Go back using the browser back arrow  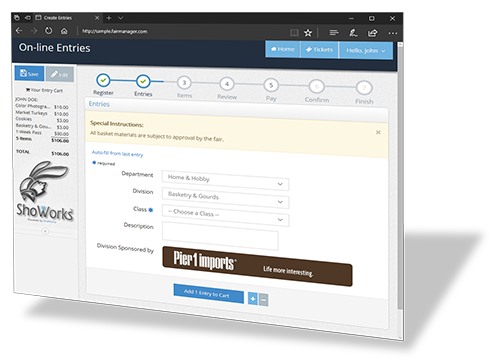19,31
